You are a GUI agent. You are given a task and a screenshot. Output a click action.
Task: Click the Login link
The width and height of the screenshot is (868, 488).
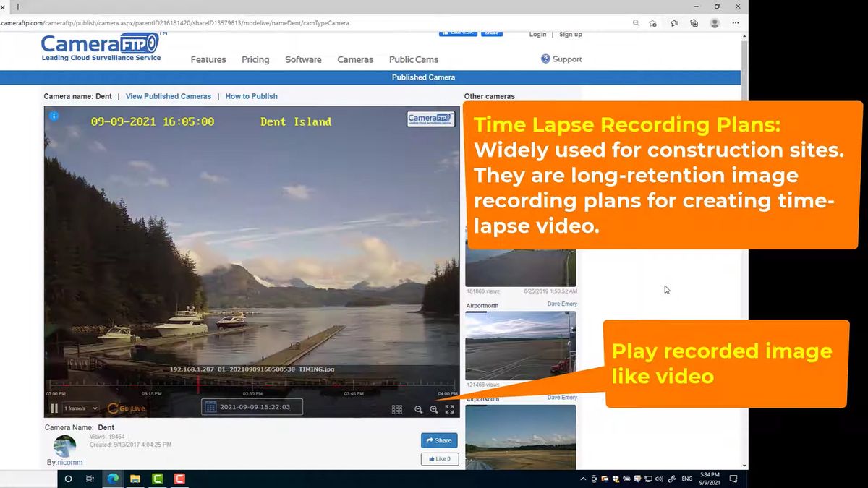coord(537,34)
